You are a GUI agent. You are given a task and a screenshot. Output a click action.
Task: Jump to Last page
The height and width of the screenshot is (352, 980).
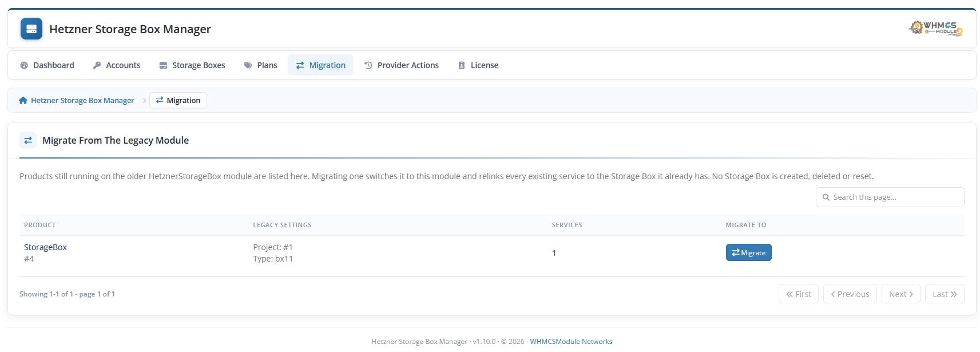945,294
